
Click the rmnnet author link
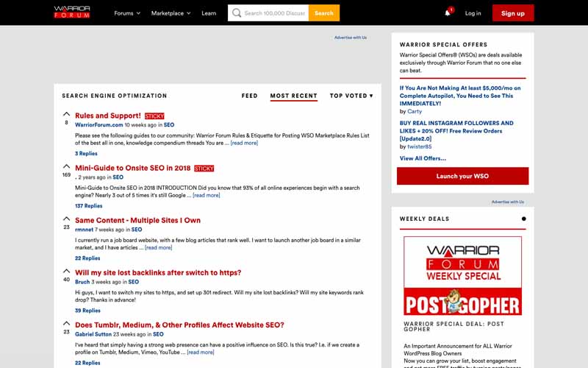[84, 230]
